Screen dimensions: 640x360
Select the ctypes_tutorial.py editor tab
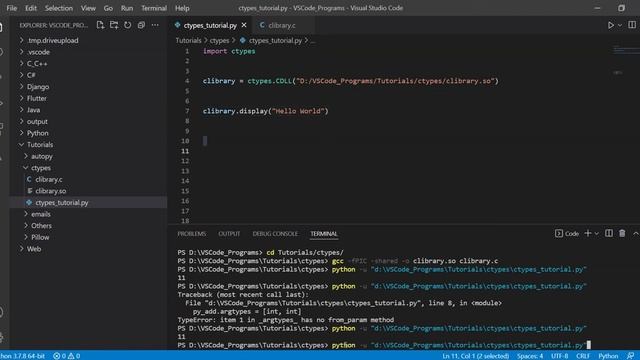point(210,25)
